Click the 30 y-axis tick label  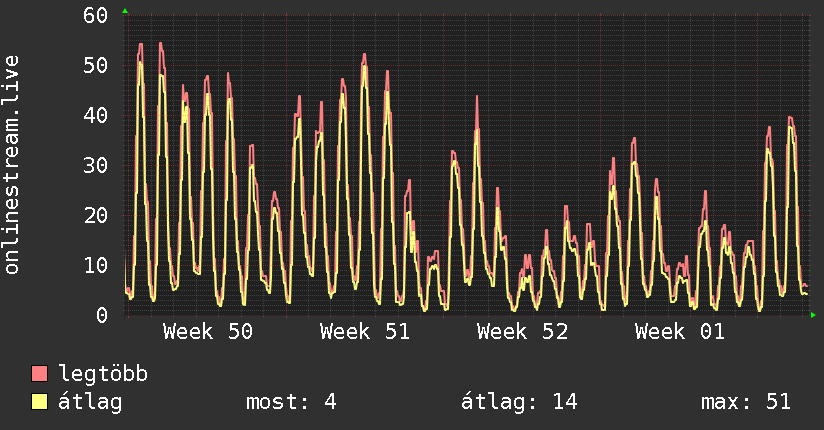[96, 165]
